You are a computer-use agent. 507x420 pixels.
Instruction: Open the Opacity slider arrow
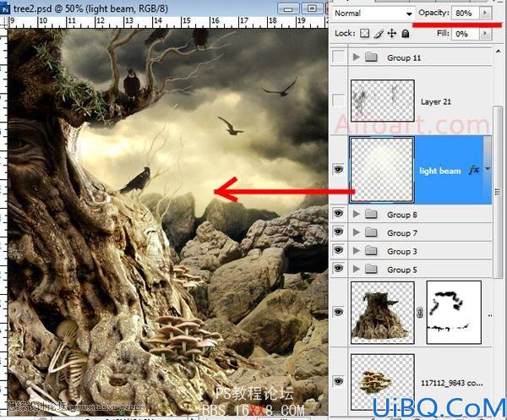485,13
